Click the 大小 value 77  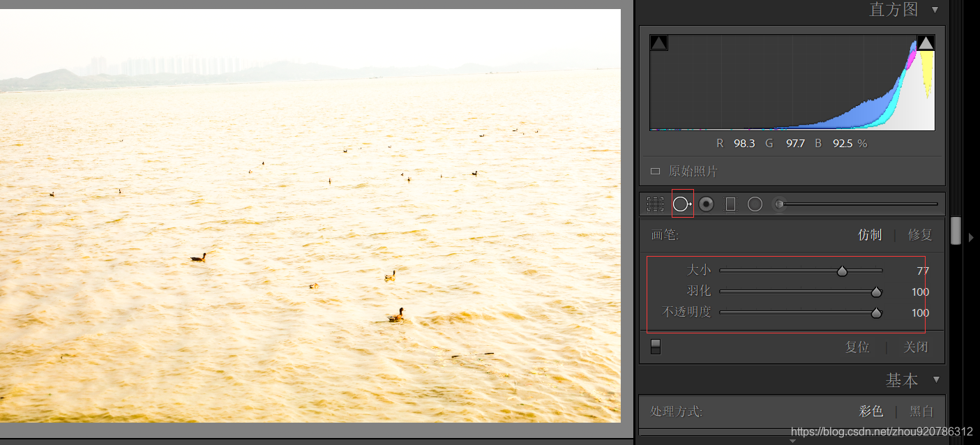(923, 271)
